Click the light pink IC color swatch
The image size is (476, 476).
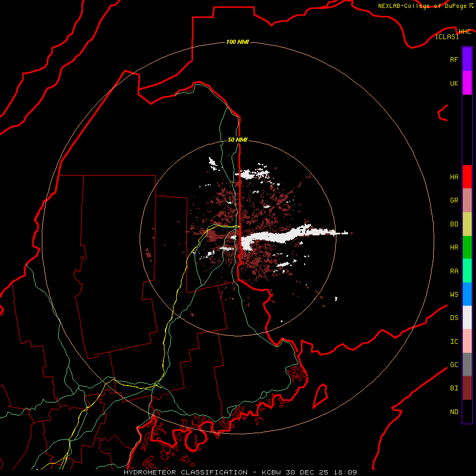click(467, 341)
